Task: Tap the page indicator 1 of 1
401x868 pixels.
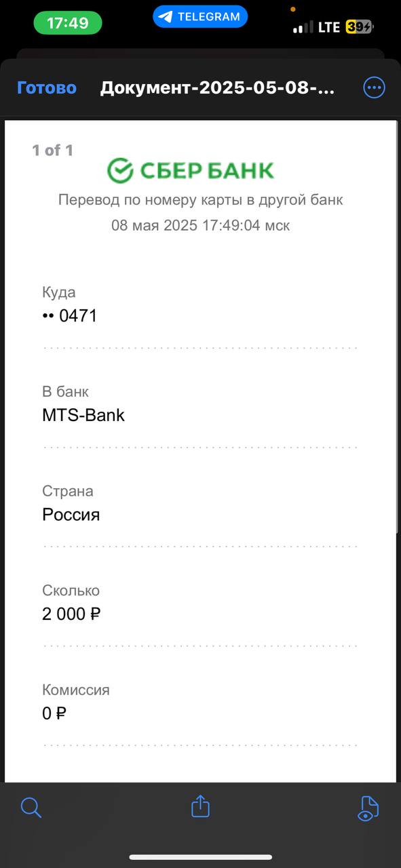Action: click(53, 151)
